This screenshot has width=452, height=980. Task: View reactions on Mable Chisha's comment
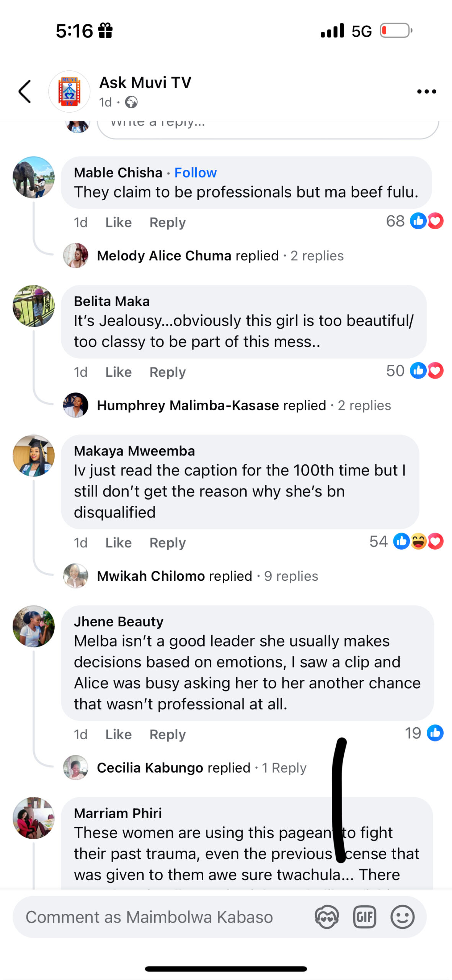pyautogui.click(x=415, y=221)
